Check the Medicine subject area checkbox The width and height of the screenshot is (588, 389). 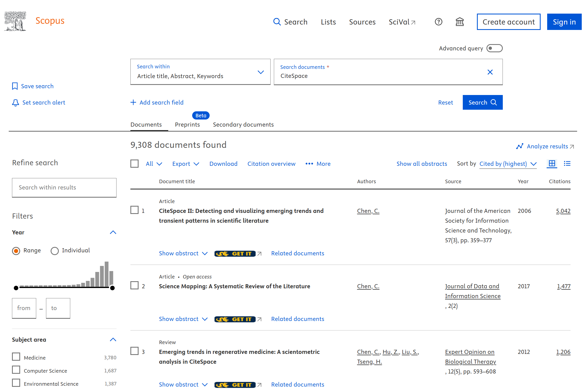click(x=16, y=357)
